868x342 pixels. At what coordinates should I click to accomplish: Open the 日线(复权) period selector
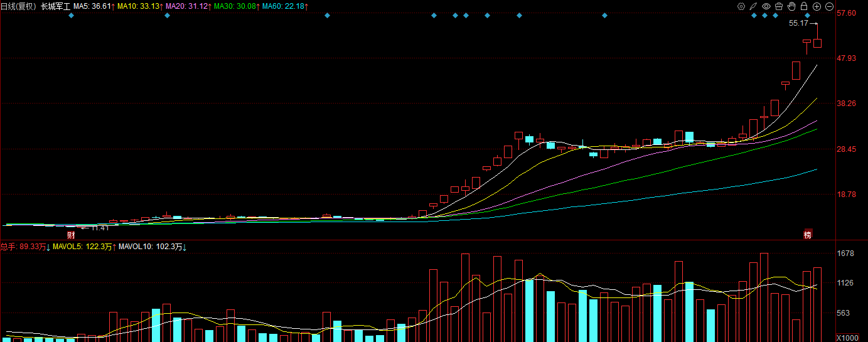(18, 6)
